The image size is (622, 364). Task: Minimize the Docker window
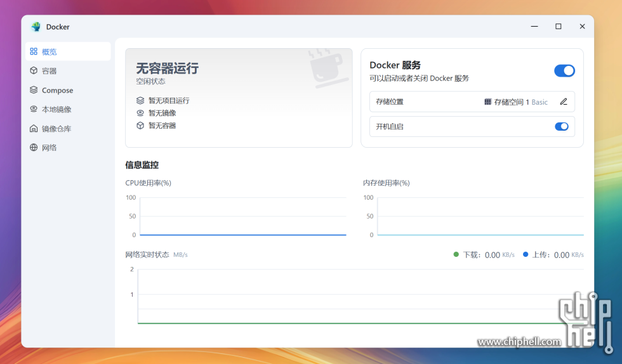[x=534, y=27]
